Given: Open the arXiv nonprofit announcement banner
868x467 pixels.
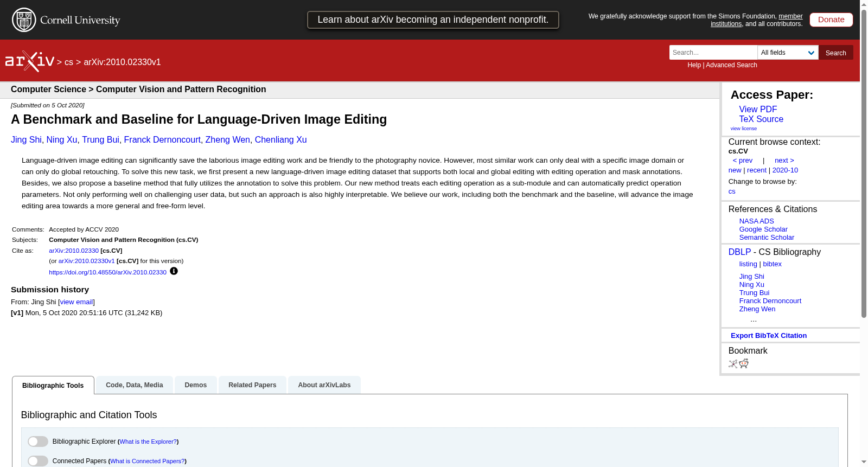Looking at the screenshot, I should (x=433, y=20).
